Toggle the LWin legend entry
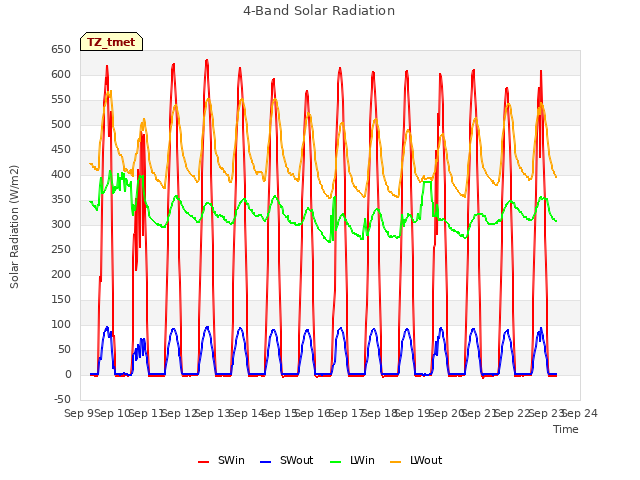 click(x=352, y=460)
